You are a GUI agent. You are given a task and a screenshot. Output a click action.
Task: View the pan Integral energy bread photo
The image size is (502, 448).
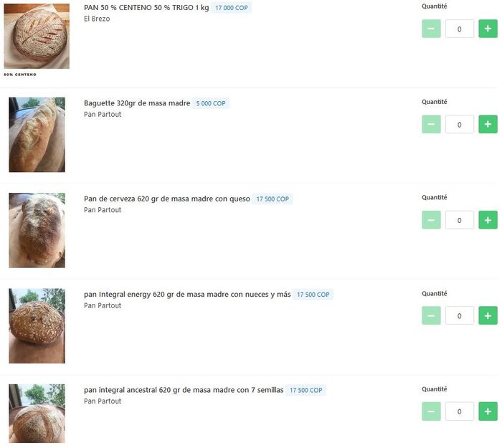pyautogui.click(x=37, y=325)
